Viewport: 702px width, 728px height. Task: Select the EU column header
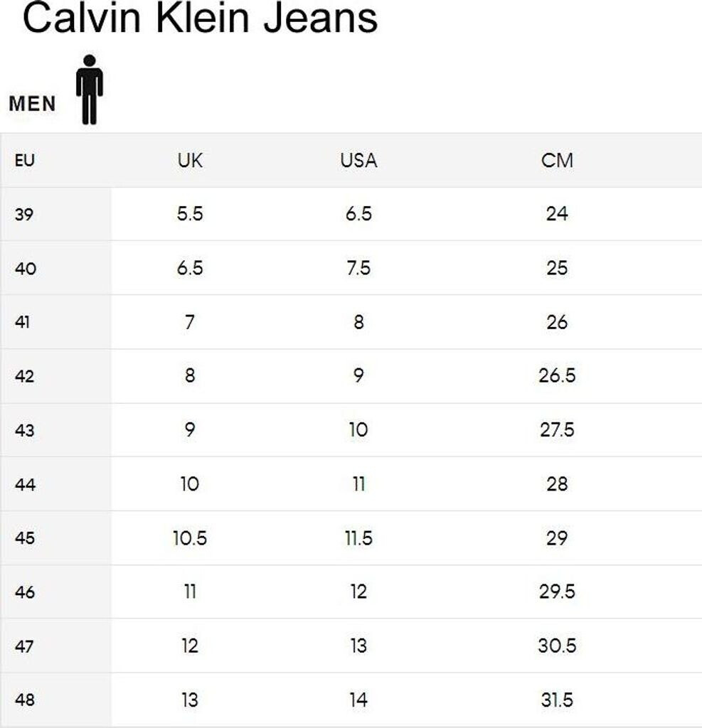click(x=24, y=161)
